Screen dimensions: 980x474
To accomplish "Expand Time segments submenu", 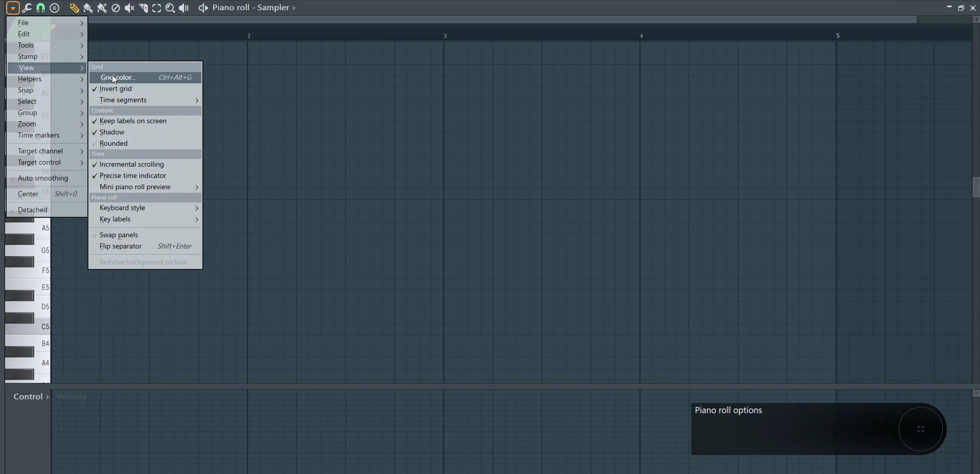I will coord(146,100).
